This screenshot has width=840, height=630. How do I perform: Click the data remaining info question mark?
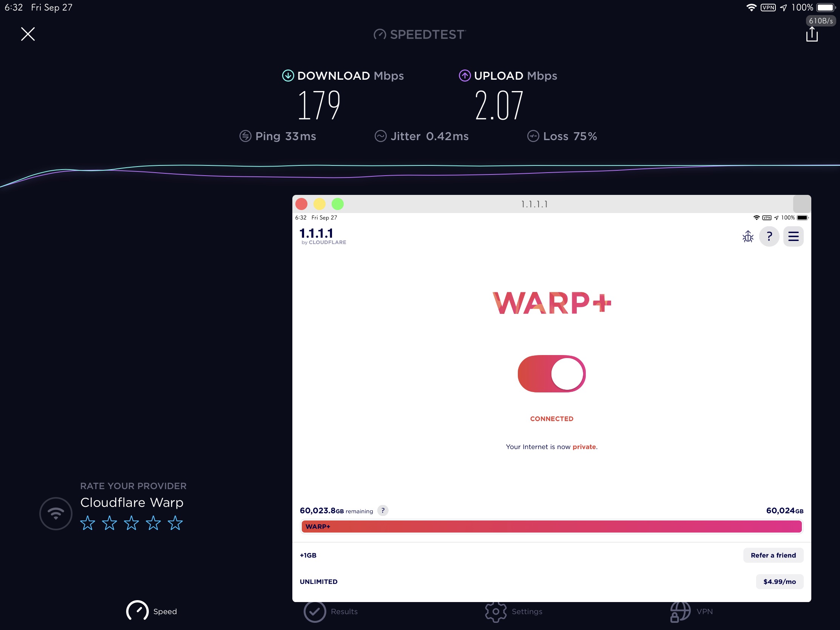coord(383,511)
